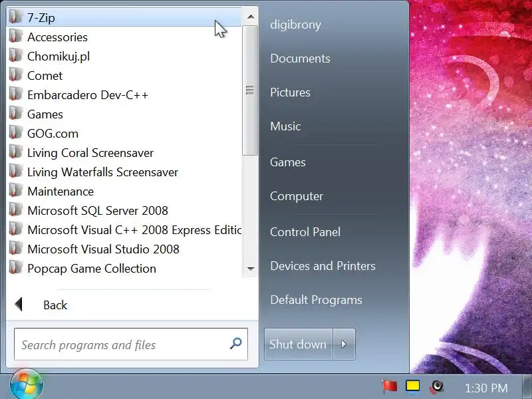532x399 pixels.
Task: Select the Games label in programs list
Action: tap(45, 114)
